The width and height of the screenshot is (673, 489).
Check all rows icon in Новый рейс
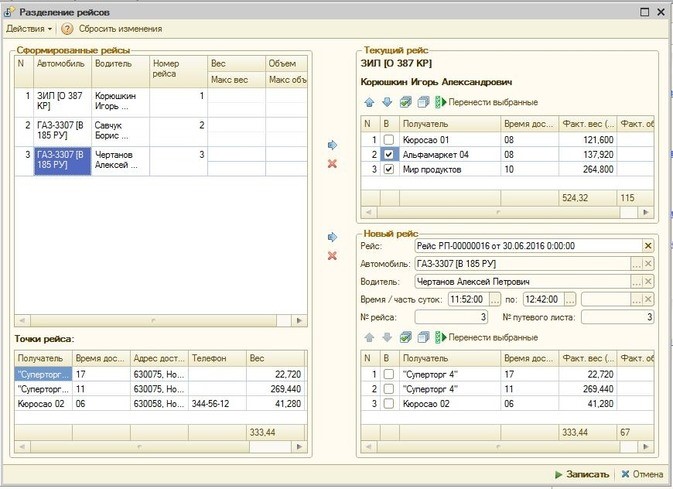click(x=406, y=337)
